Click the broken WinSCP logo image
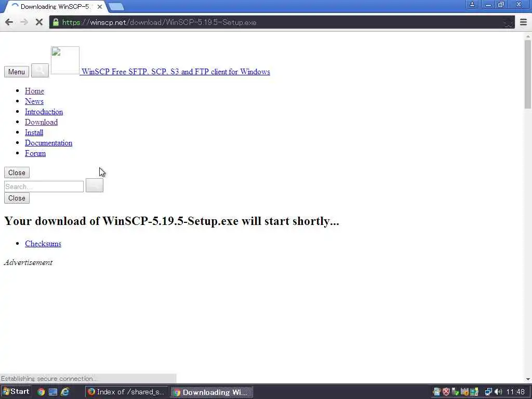The image size is (532, 399). 65,60
